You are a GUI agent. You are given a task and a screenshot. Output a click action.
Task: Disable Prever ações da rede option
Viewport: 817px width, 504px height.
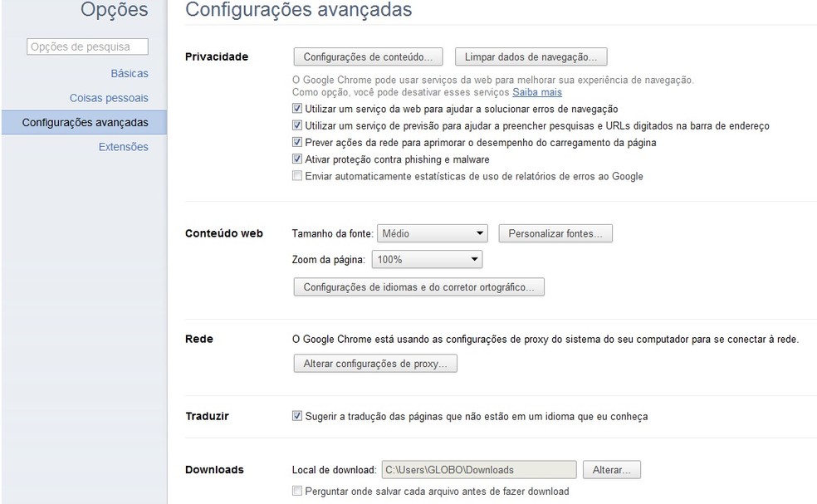(x=296, y=142)
